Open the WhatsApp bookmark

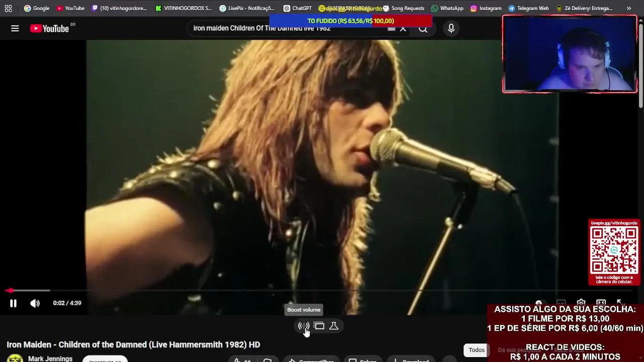click(x=447, y=8)
